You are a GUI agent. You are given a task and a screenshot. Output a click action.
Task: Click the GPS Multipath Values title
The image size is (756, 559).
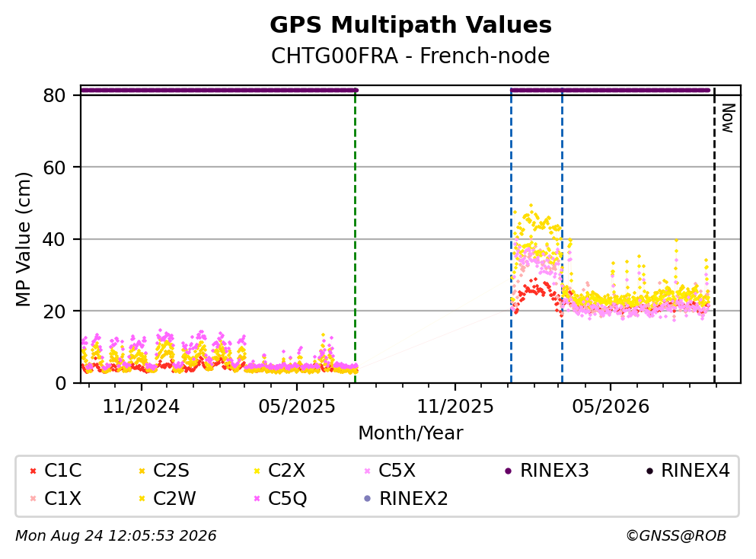coord(410,24)
